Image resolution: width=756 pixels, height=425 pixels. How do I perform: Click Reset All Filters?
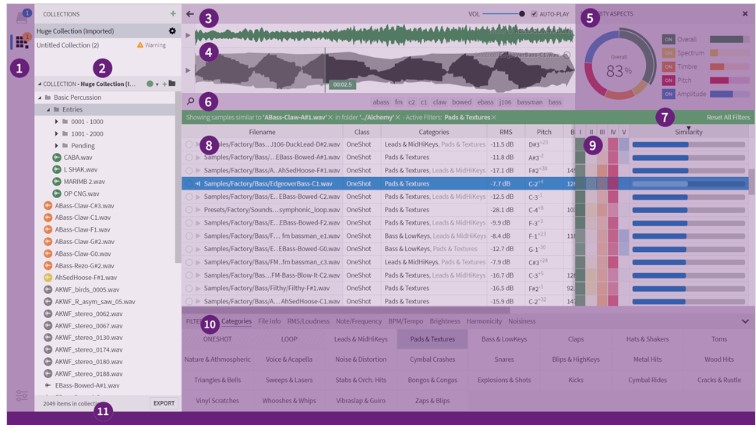pyautogui.click(x=728, y=117)
